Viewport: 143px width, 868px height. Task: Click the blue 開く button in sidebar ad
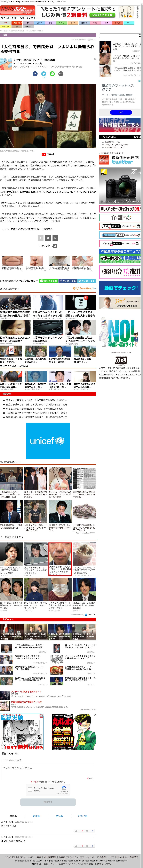pyautogui.click(x=121, y=112)
